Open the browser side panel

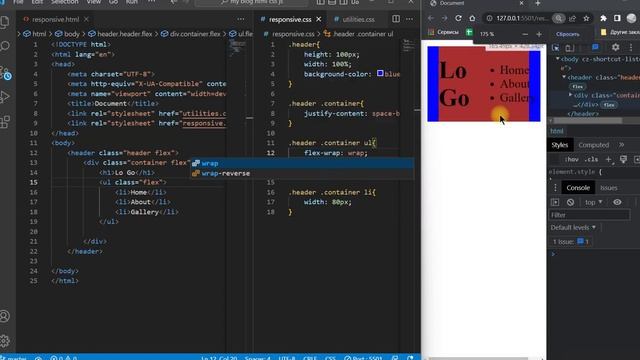point(617,18)
